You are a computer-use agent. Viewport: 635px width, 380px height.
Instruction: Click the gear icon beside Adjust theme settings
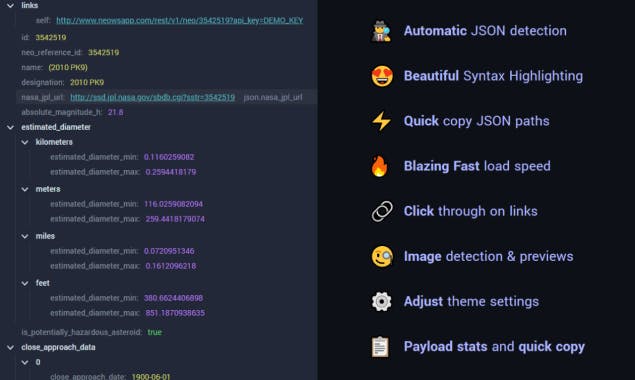381,301
